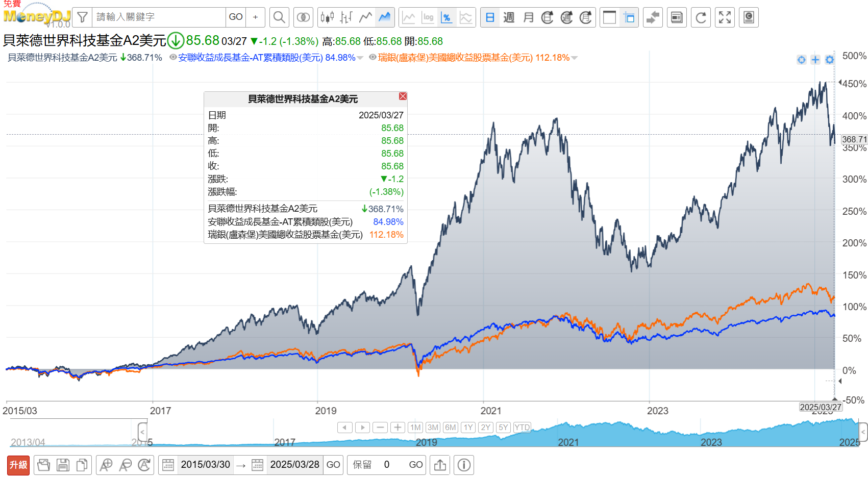Expand the 安聯收益成長基金 dropdown arrow
Viewport: 868px width, 477px height.
point(361,58)
